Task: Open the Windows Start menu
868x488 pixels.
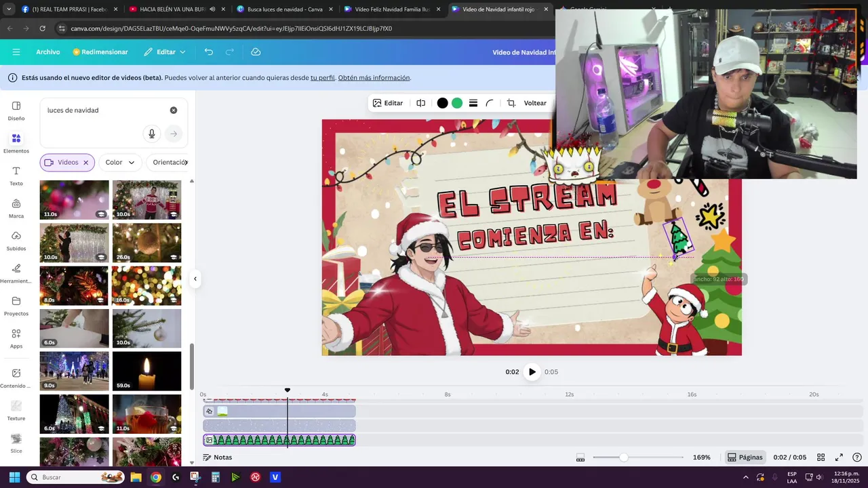Action: point(14,477)
